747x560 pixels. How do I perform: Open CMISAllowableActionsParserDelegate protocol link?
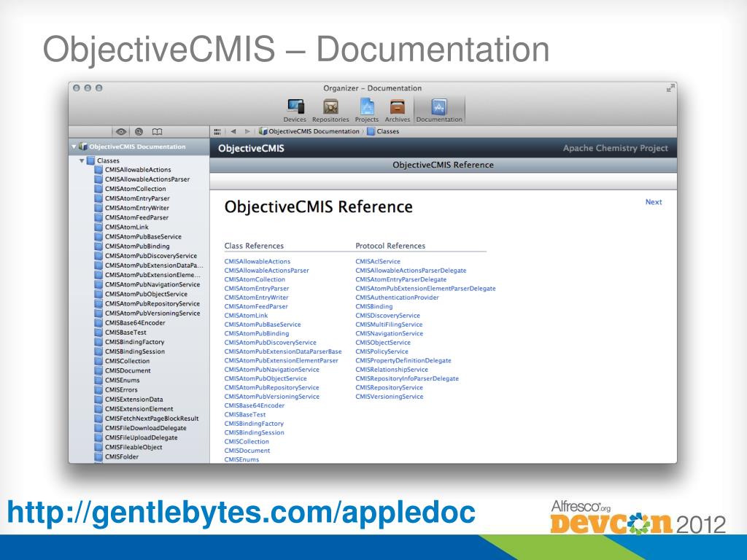411,271
